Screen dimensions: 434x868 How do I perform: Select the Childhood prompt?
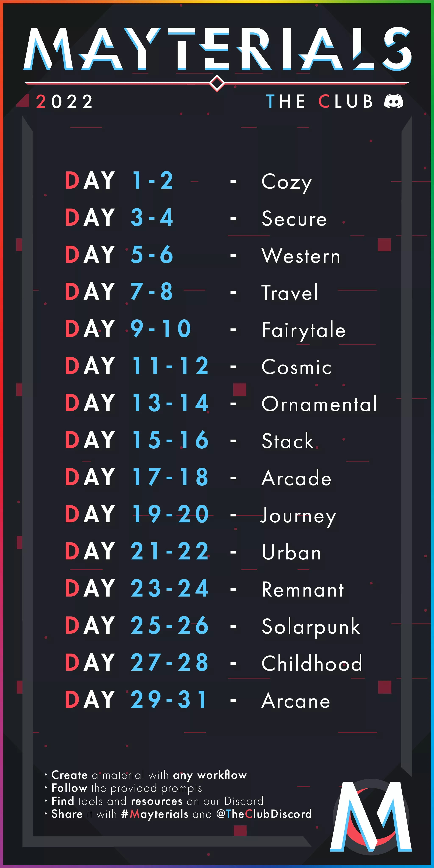click(x=312, y=664)
